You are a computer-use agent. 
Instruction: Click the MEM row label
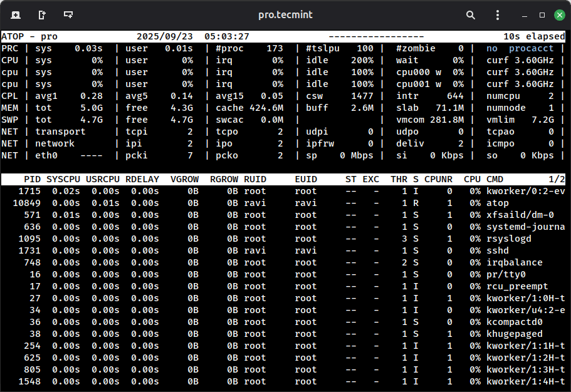click(10, 108)
